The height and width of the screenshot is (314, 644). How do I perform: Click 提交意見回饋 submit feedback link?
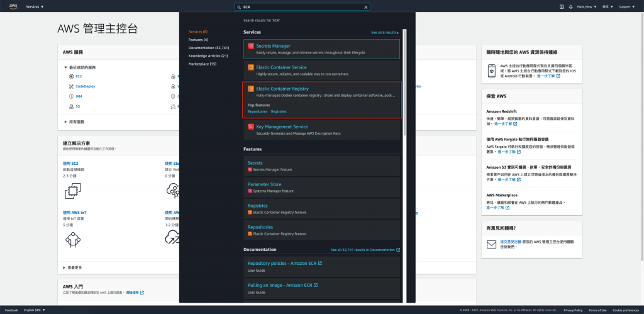pos(511,242)
